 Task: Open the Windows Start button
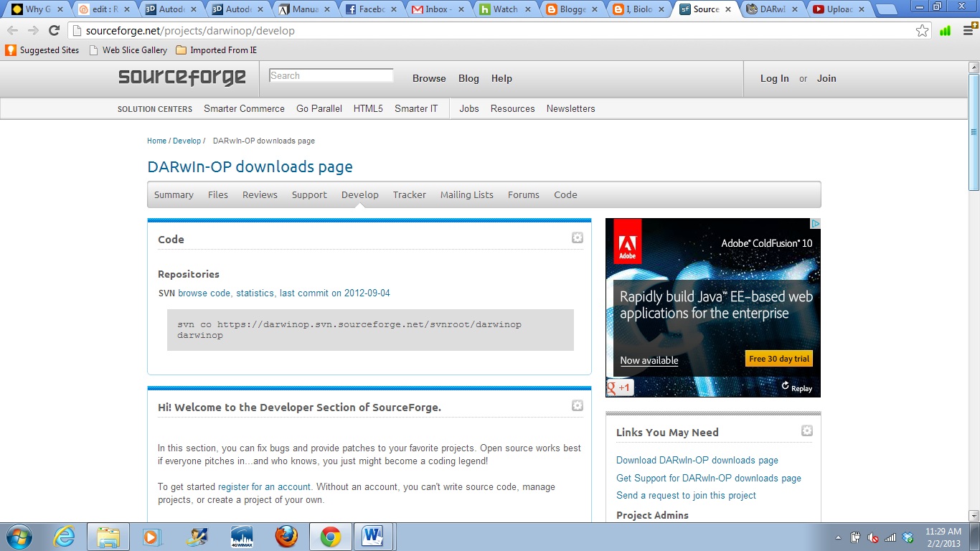coord(19,537)
